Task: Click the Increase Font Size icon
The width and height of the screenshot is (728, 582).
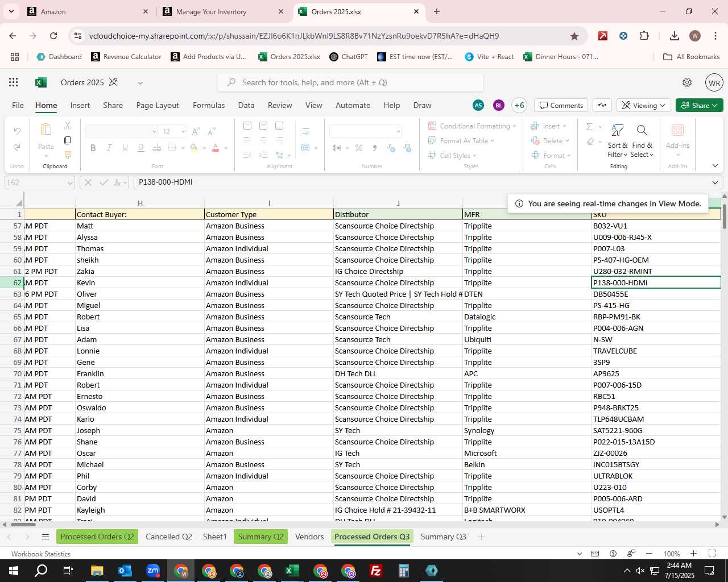Action: click(x=196, y=131)
